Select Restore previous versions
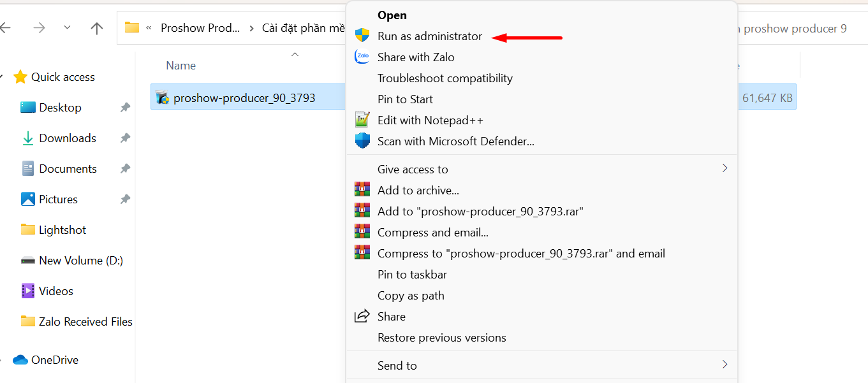 pyautogui.click(x=442, y=338)
